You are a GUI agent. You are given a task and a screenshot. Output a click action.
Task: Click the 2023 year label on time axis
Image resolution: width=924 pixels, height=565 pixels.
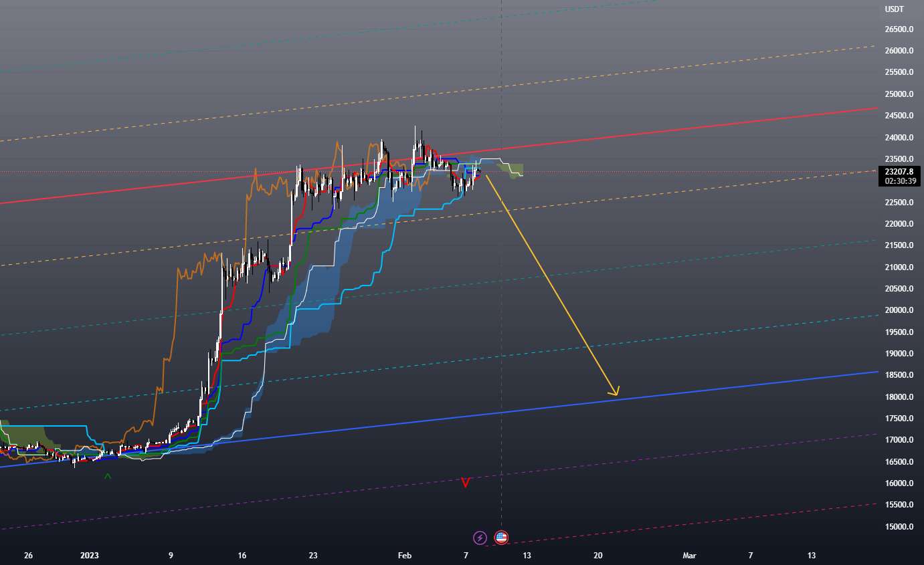pyautogui.click(x=90, y=556)
